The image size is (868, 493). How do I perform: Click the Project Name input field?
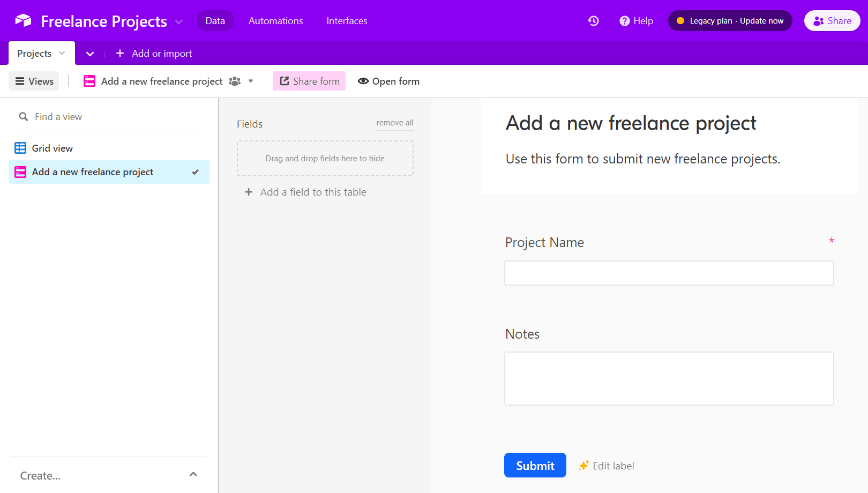(669, 273)
